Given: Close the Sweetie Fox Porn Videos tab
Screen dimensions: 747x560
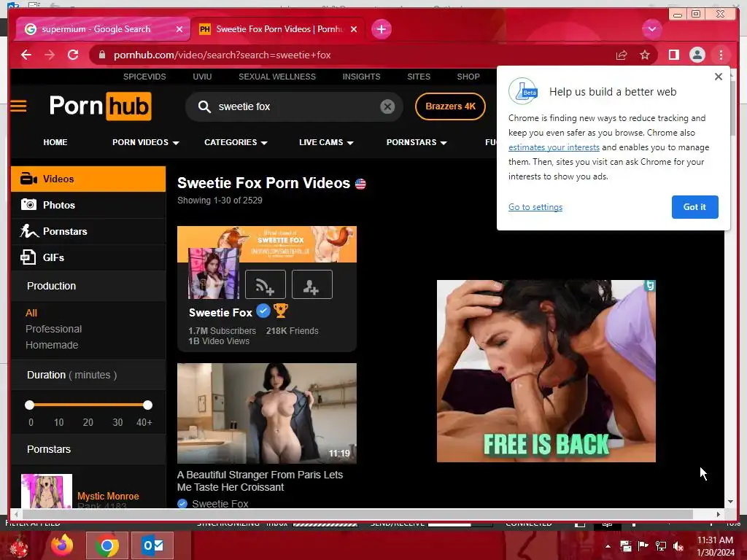Looking at the screenshot, I should click(354, 29).
